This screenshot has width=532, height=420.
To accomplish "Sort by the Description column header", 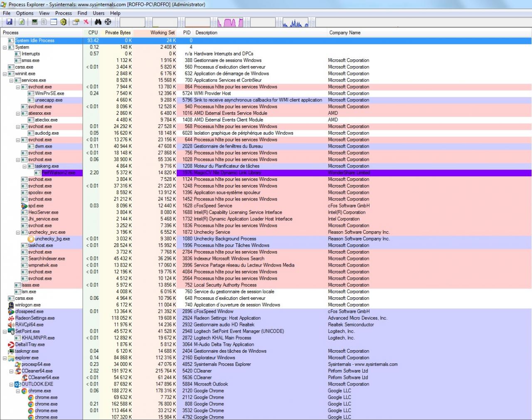I will click(x=260, y=32).
